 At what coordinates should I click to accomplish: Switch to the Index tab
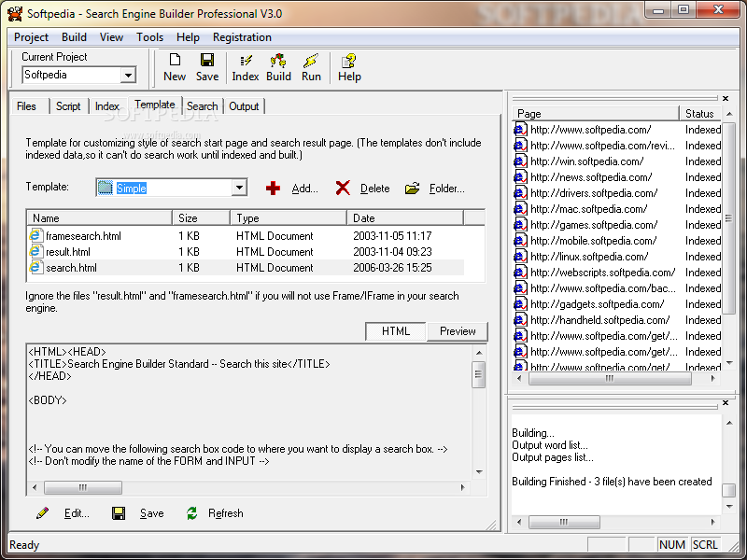[107, 106]
